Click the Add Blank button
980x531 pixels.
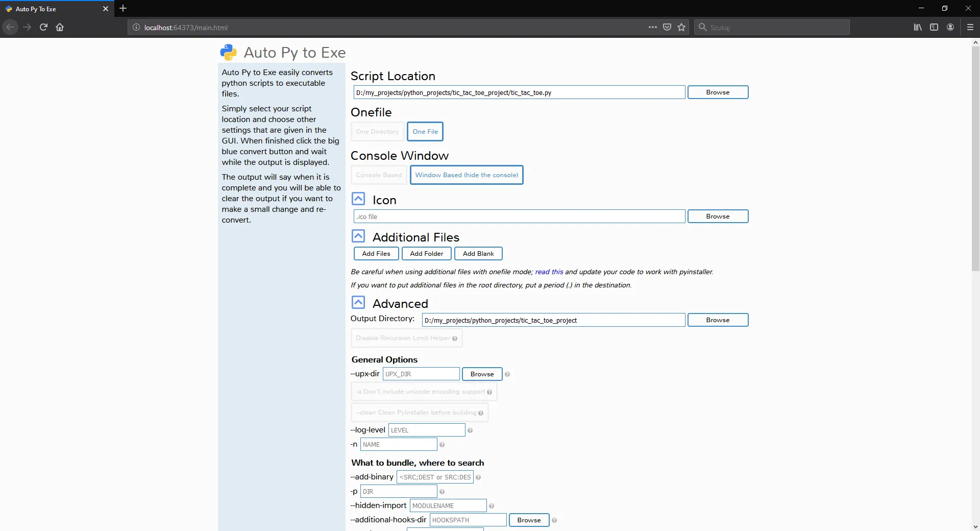[478, 254]
